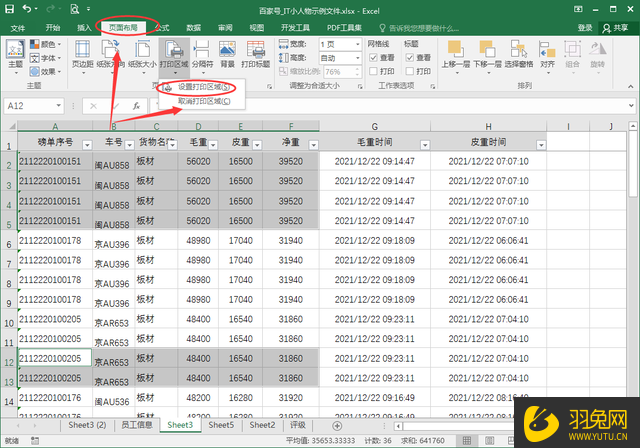Click the Print Area (打印区域) button

tap(174, 57)
